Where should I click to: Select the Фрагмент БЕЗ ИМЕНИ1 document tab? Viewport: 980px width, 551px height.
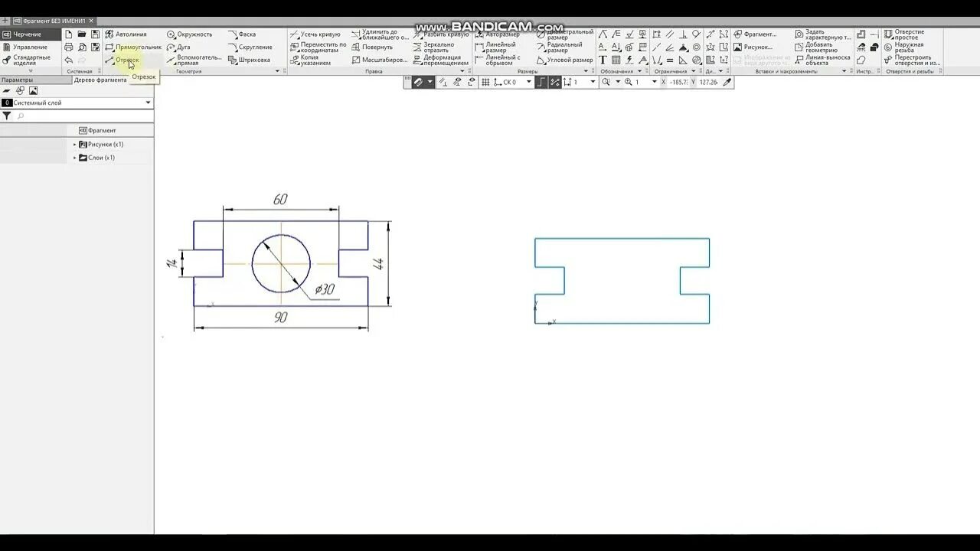pyautogui.click(x=54, y=21)
